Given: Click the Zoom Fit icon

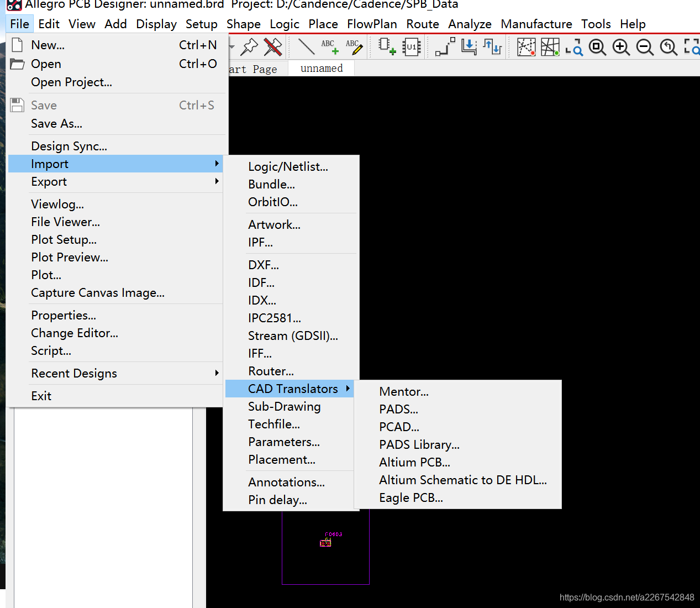Looking at the screenshot, I should click(x=597, y=47).
